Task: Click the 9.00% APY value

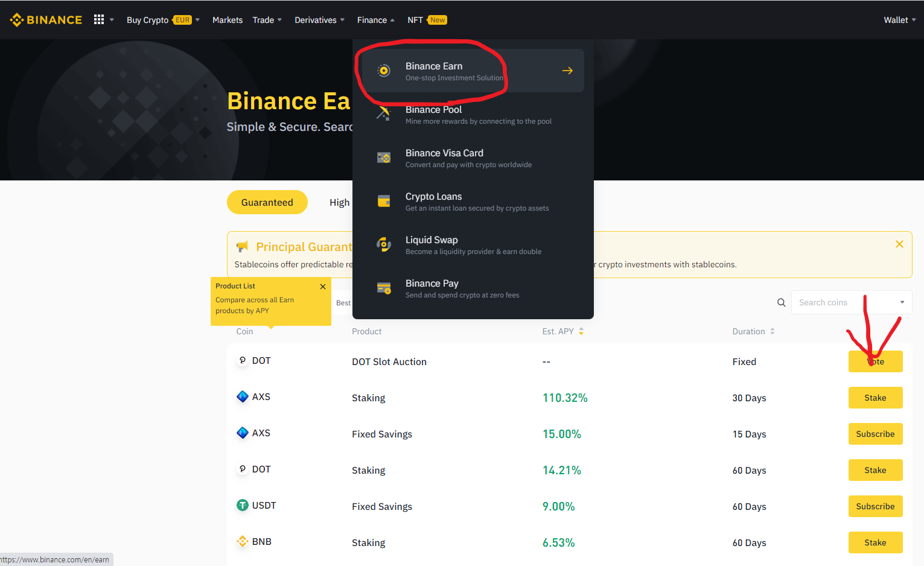Action: pyautogui.click(x=559, y=506)
